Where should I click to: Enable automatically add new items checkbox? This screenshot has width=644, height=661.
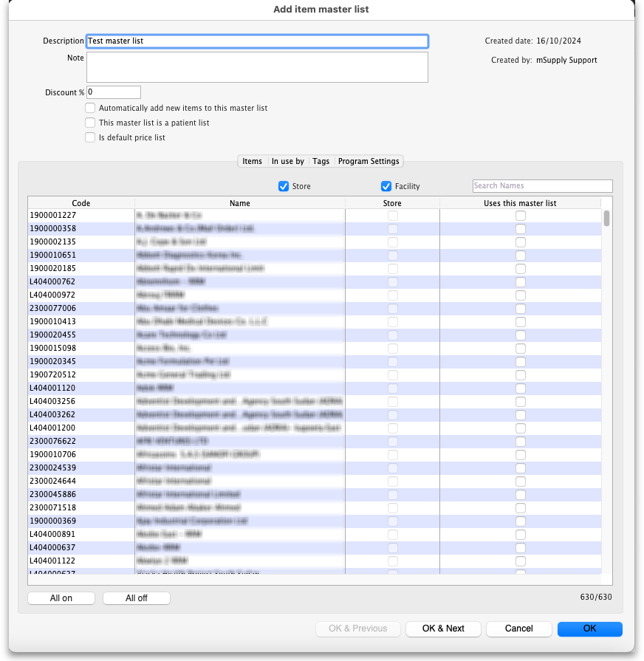point(90,108)
